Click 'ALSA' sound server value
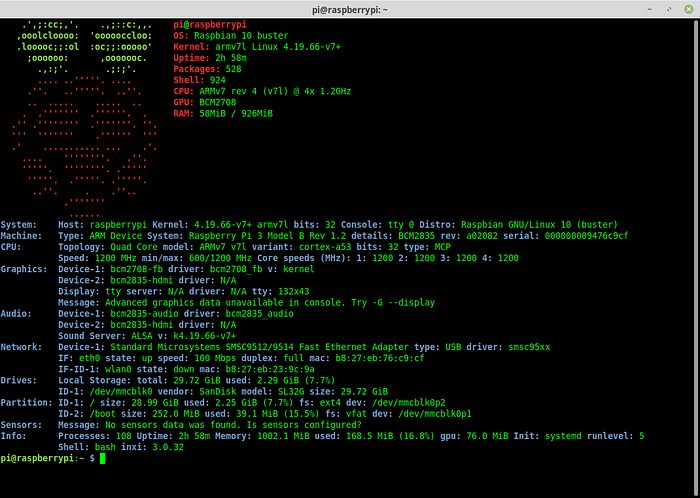Image resolution: width=700 pixels, height=498 pixels. 142,336
